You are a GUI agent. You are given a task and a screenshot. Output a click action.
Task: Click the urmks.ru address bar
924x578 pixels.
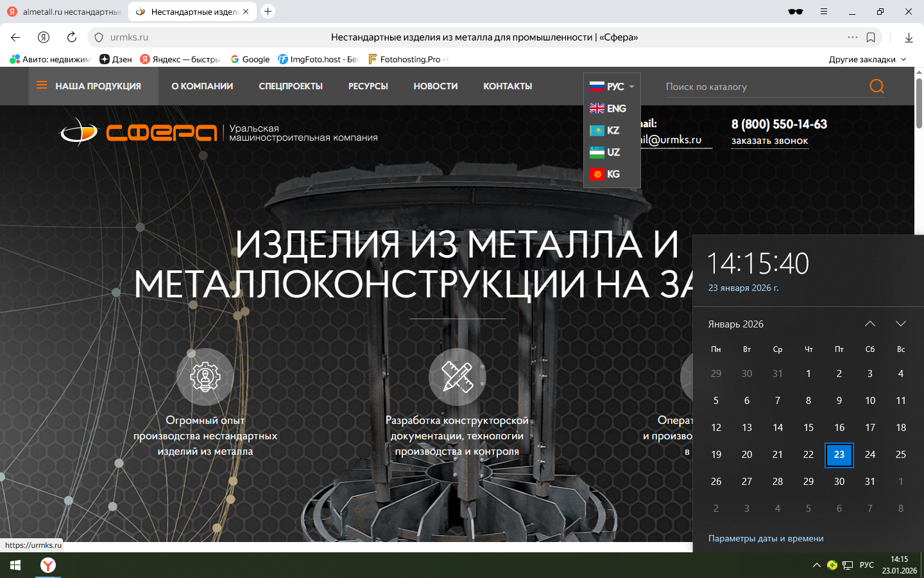tap(484, 37)
